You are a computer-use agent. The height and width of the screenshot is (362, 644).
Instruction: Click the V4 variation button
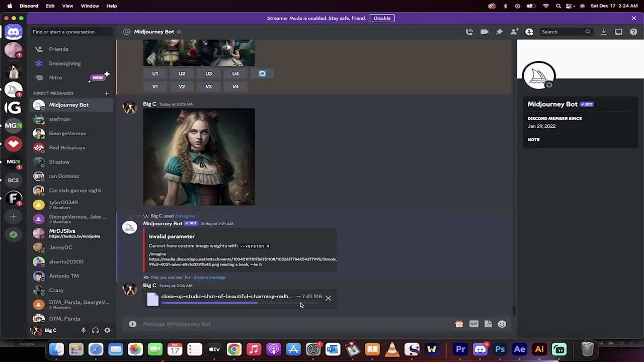click(235, 86)
